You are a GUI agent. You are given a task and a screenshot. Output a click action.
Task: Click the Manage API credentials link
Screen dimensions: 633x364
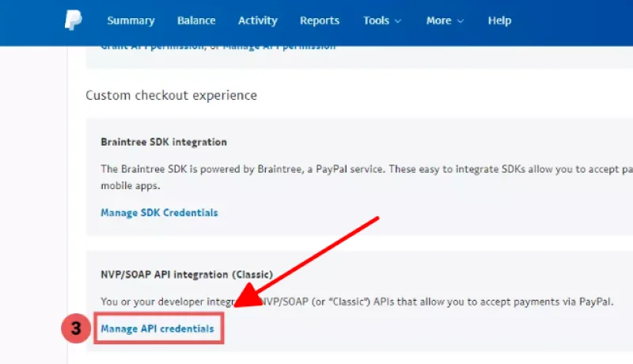157,328
